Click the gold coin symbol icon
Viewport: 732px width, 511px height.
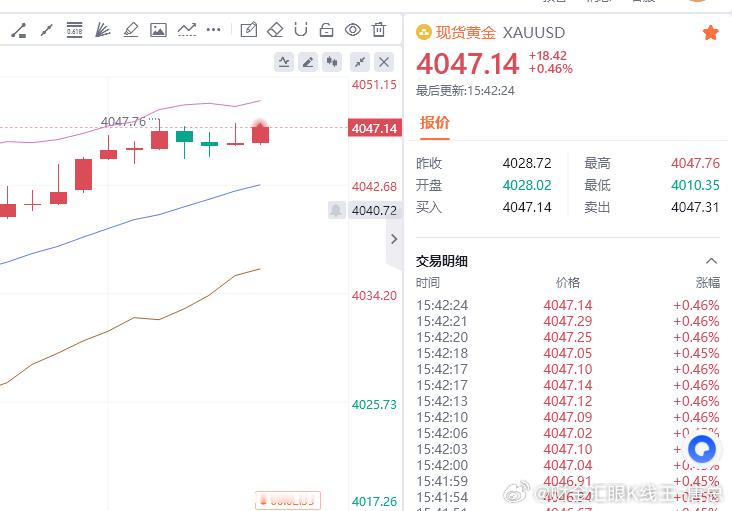[423, 32]
